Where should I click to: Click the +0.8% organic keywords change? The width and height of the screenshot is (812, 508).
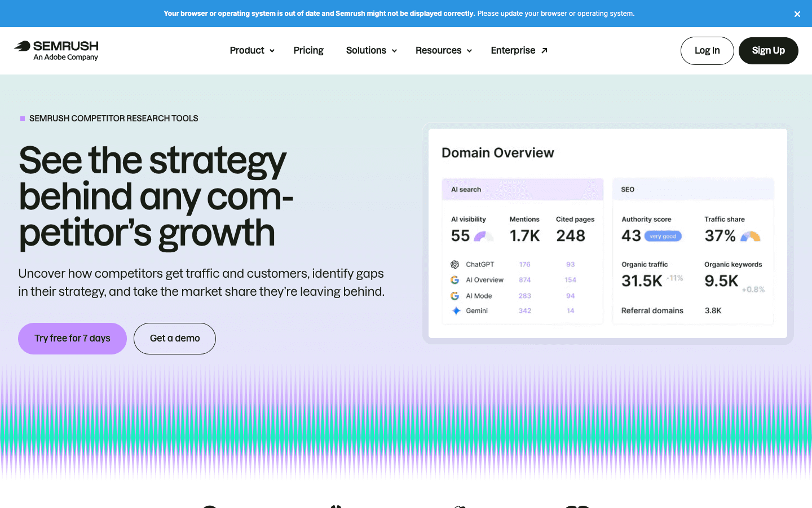click(753, 290)
